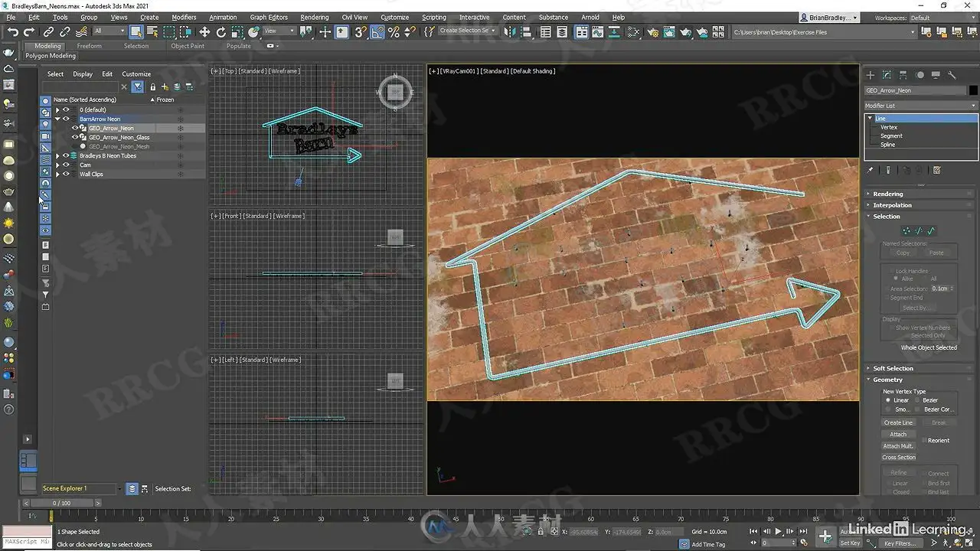Hide the GEO_Arrow_Neon_Glass object eye
Image resolution: width=980 pixels, height=551 pixels.
click(x=75, y=138)
